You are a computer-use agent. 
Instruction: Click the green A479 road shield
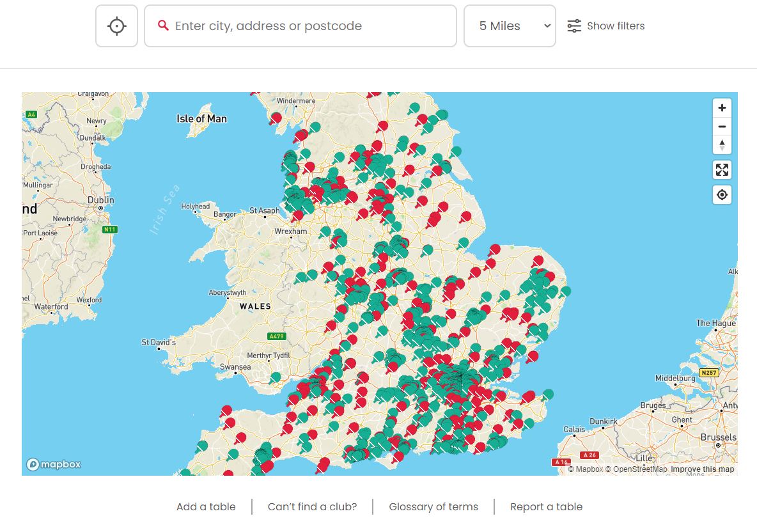pyautogui.click(x=277, y=336)
